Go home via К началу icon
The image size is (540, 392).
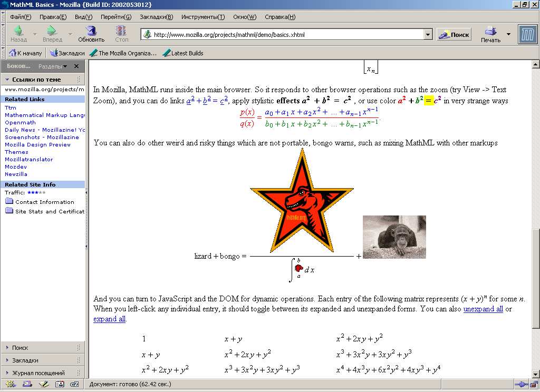[x=25, y=53]
